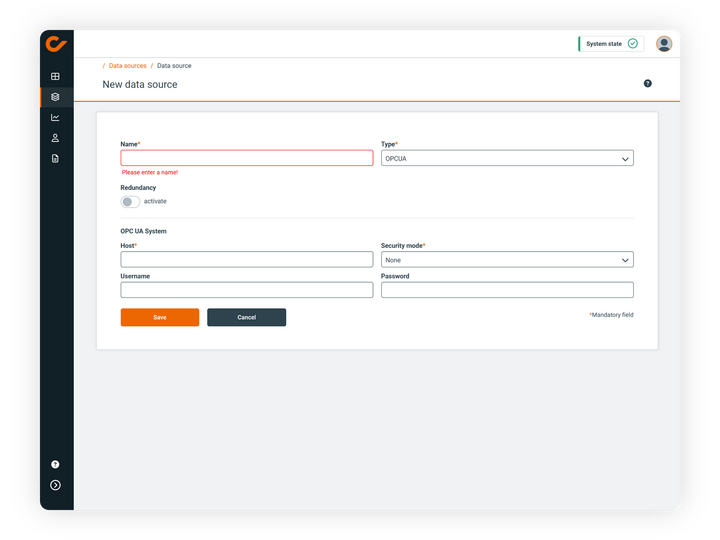Expand the sidebar with the arrow icon

point(55,485)
